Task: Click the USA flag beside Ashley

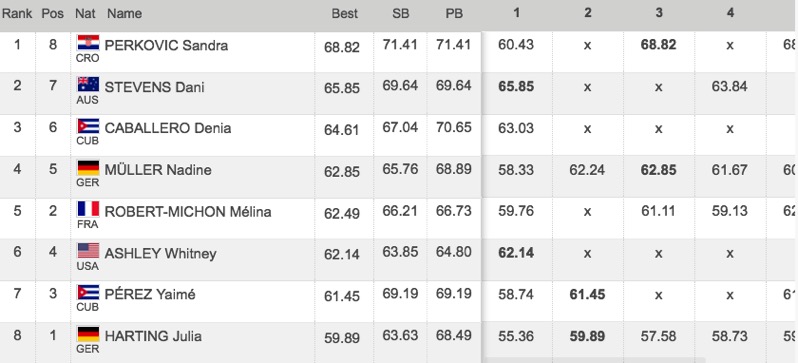Action: (x=88, y=250)
